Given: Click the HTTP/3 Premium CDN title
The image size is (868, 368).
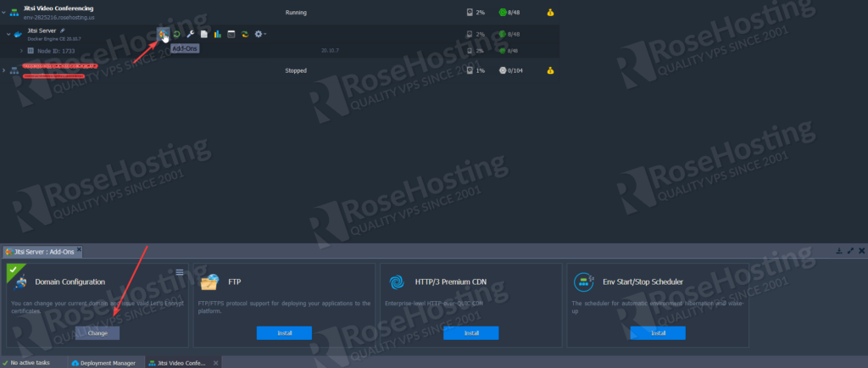Looking at the screenshot, I should [451, 282].
